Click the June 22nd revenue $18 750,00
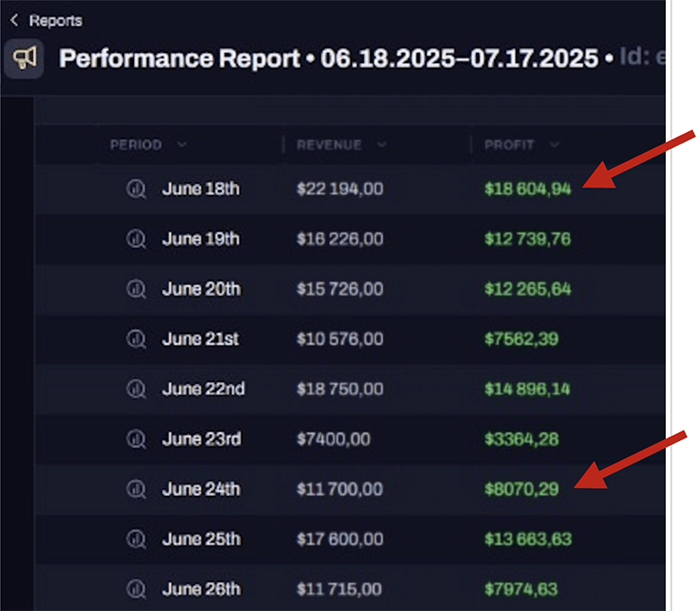 (340, 389)
